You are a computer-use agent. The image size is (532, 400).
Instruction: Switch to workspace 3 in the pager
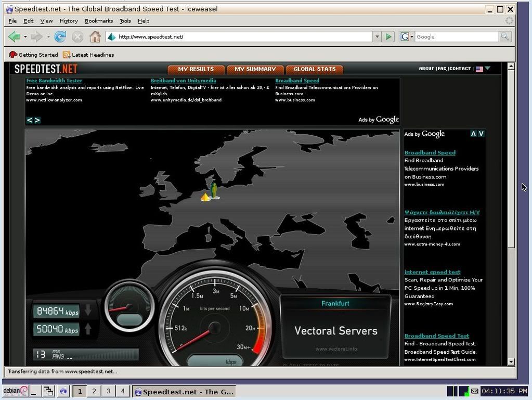(109, 391)
